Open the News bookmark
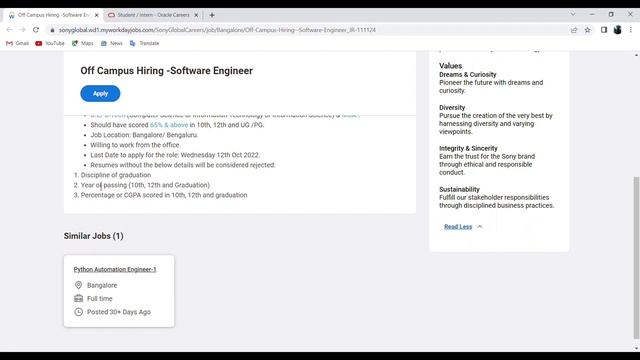Image resolution: width=640 pixels, height=360 pixels. [111, 43]
